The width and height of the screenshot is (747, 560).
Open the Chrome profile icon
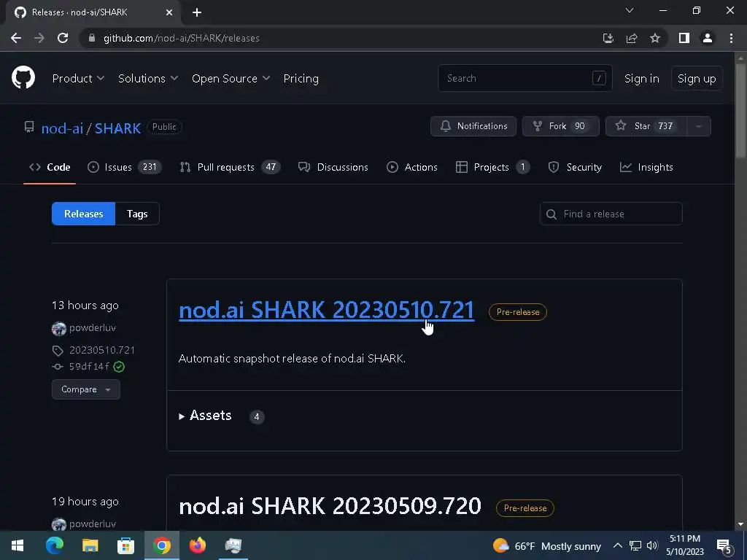pyautogui.click(x=708, y=38)
